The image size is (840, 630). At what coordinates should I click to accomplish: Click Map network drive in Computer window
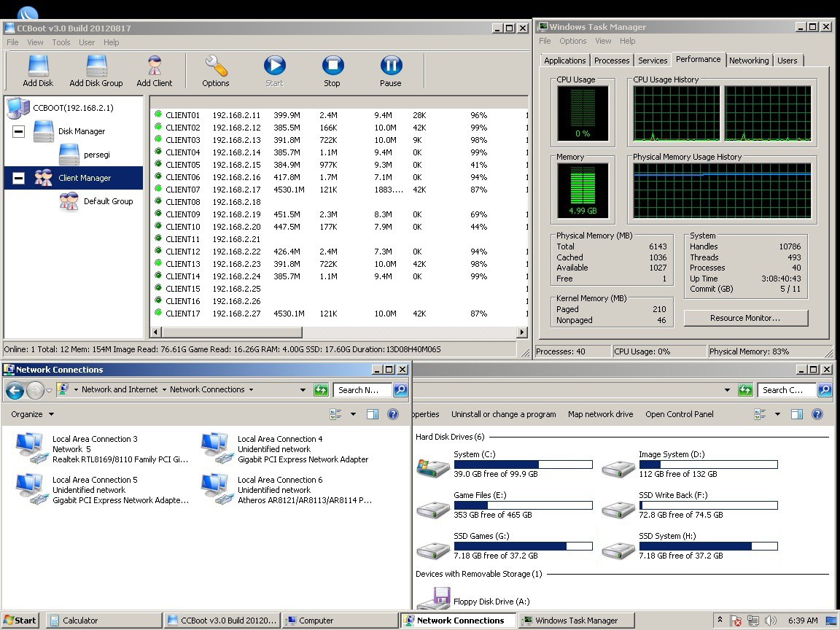click(x=601, y=414)
